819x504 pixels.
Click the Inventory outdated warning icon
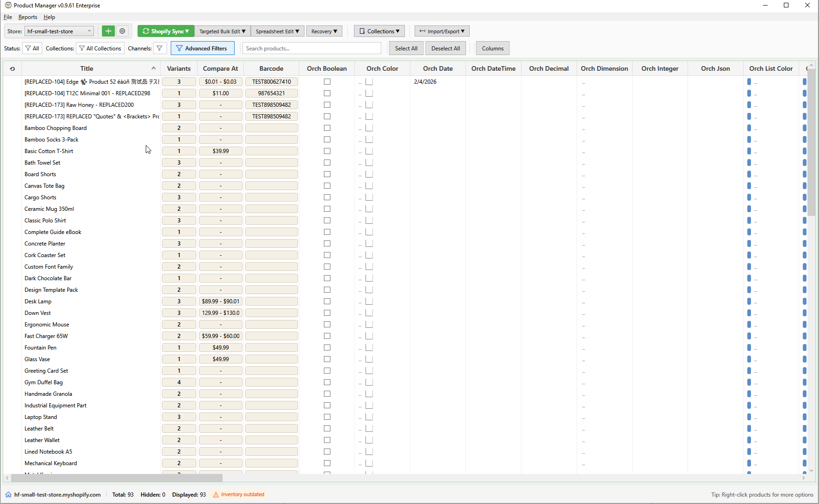coord(216,494)
